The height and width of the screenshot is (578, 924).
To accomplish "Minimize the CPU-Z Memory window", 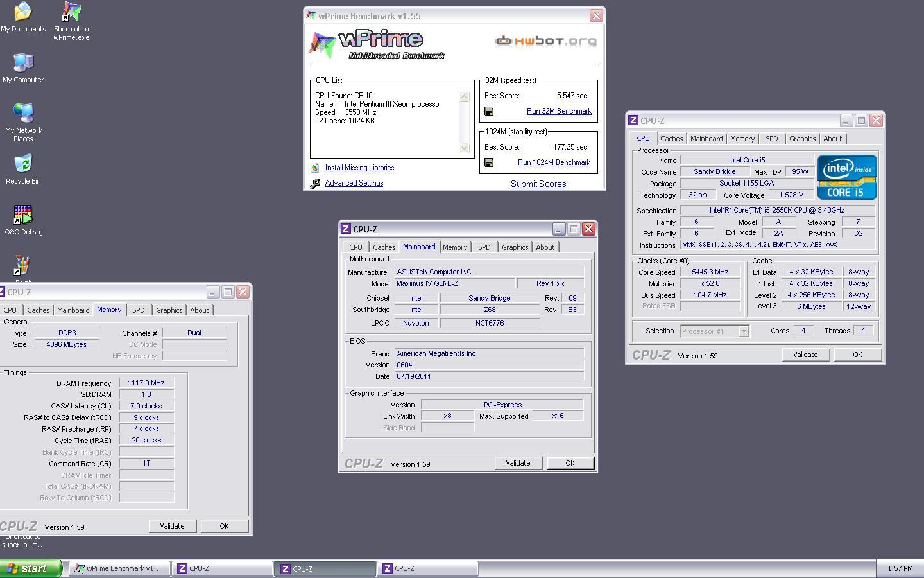I will [x=213, y=292].
